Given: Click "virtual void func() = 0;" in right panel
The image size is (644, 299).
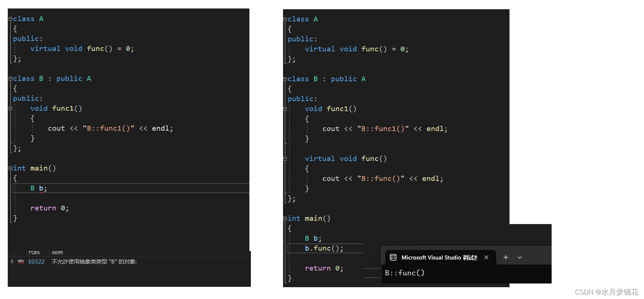Looking at the screenshot, I should click(357, 49).
